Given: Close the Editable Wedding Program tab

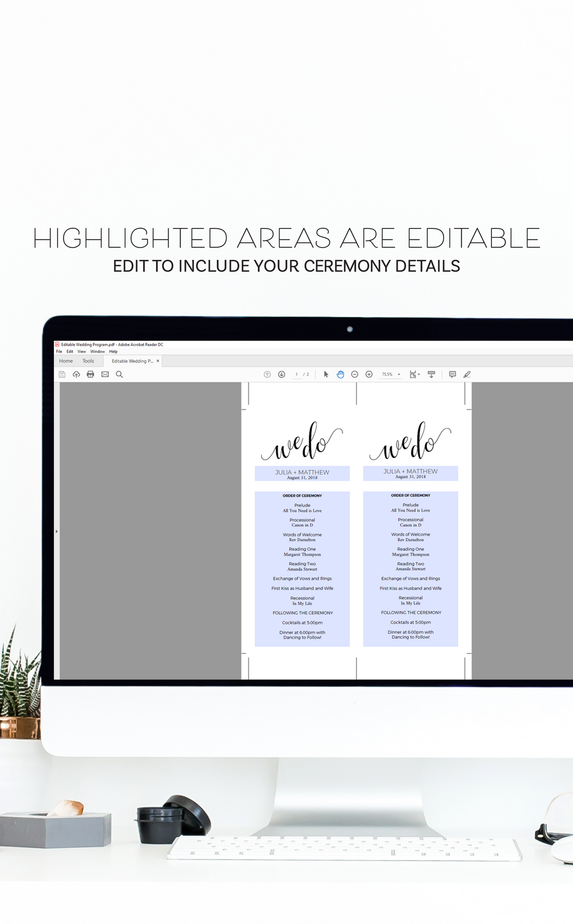Looking at the screenshot, I should pos(158,361).
